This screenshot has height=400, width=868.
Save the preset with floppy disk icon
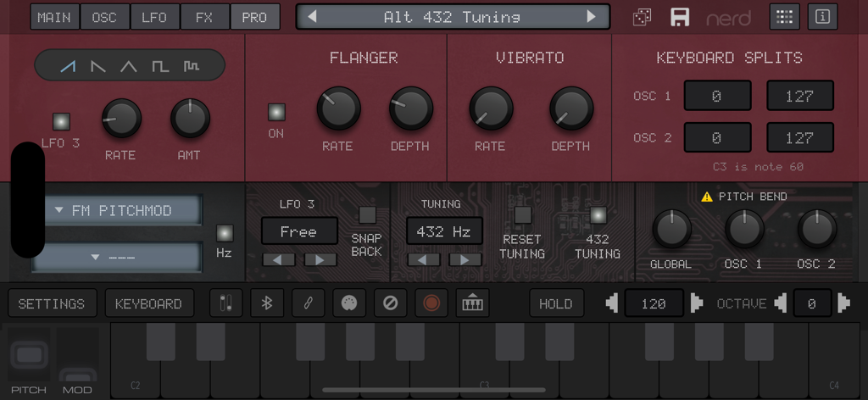point(680,17)
